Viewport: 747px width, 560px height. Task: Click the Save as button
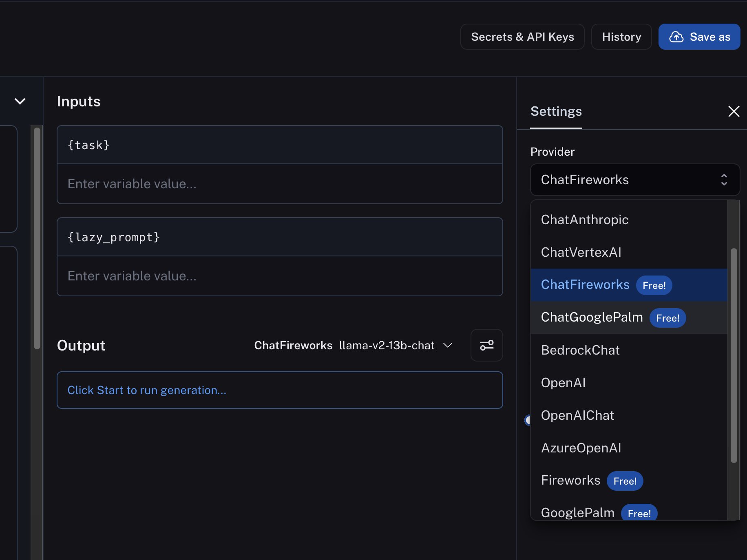pos(699,37)
